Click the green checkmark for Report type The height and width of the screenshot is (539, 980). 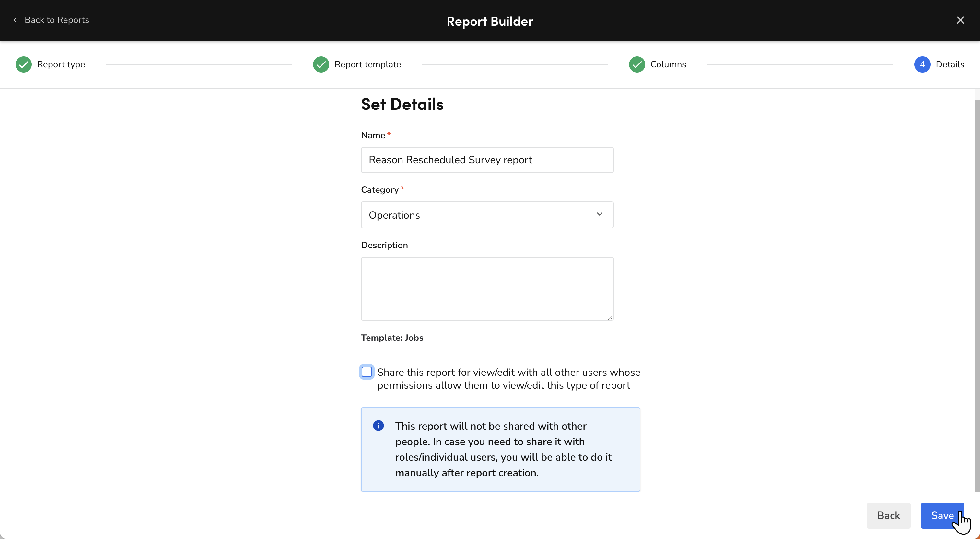[24, 64]
